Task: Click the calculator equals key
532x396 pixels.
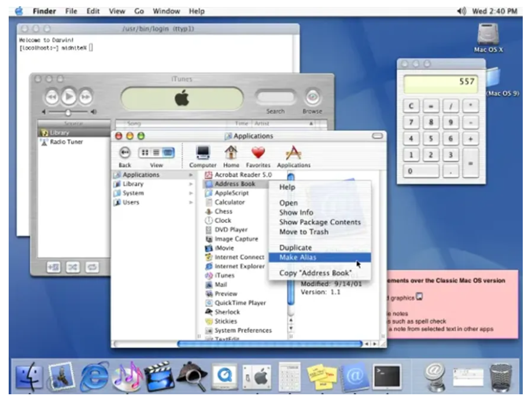Action: pos(471,163)
